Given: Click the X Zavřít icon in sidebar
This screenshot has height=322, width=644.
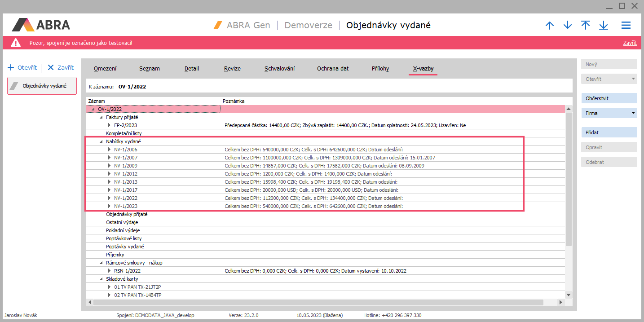Looking at the screenshot, I should point(51,68).
